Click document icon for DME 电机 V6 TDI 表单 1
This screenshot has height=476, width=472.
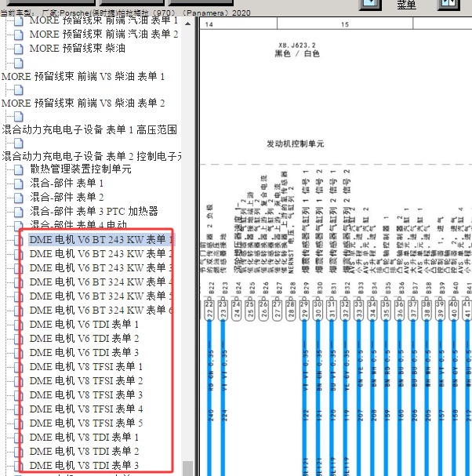pyautogui.click(x=19, y=325)
